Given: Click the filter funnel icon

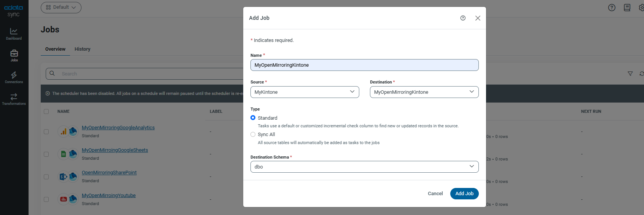Looking at the screenshot, I should [630, 74].
